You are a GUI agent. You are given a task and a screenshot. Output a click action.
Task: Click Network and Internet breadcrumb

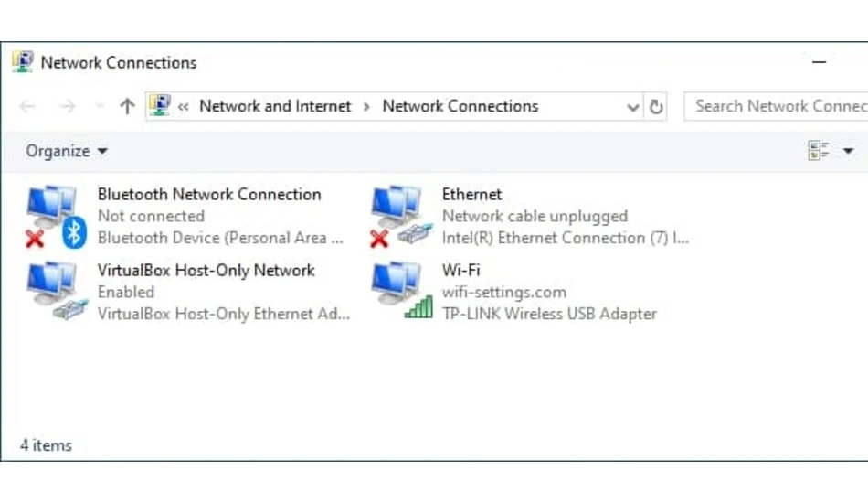275,106
